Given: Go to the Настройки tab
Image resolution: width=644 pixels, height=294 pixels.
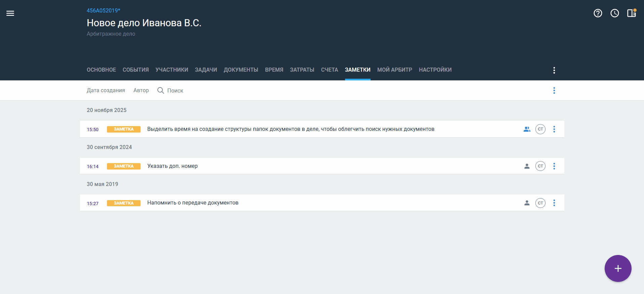Looking at the screenshot, I should pyautogui.click(x=435, y=70).
